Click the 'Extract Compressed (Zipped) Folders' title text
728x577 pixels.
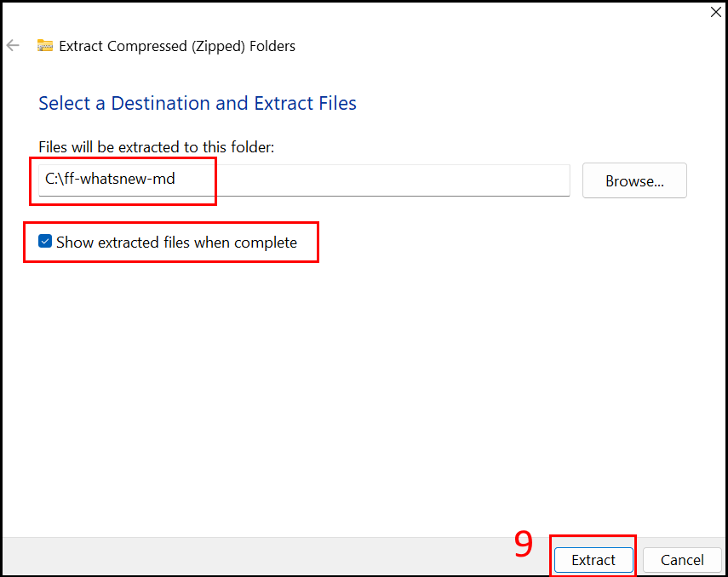pos(177,47)
